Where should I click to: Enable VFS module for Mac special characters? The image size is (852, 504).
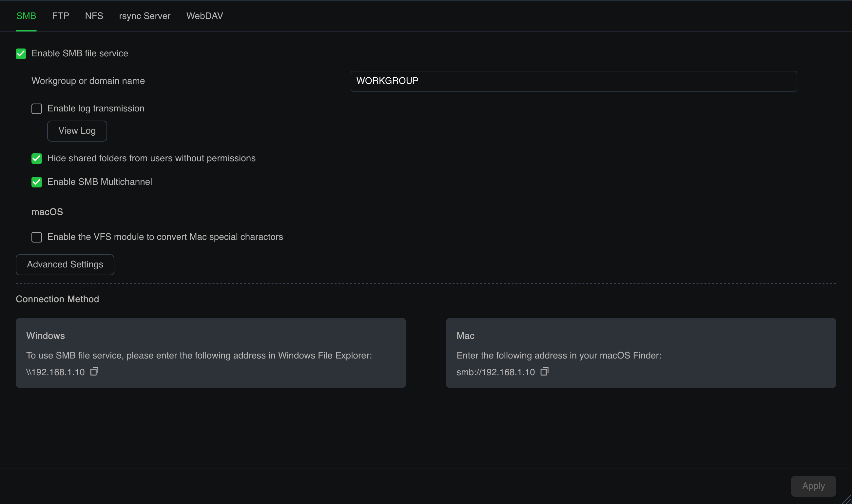point(37,237)
